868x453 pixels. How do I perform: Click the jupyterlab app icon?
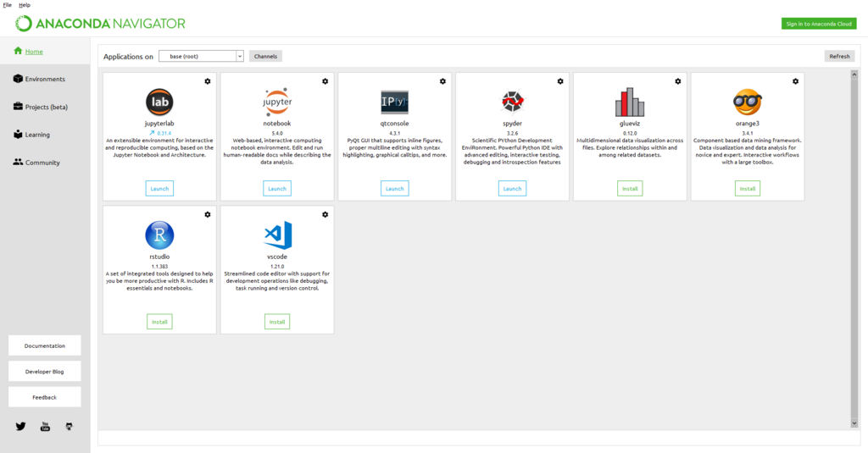(159, 102)
